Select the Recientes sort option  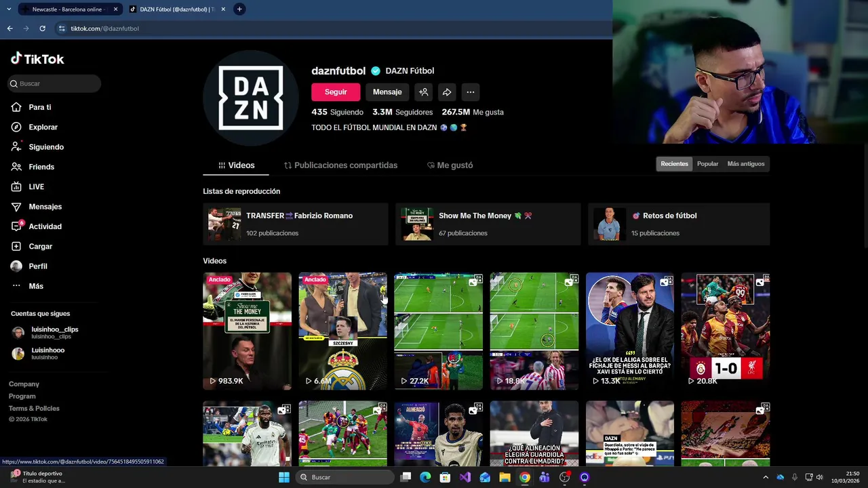point(674,164)
